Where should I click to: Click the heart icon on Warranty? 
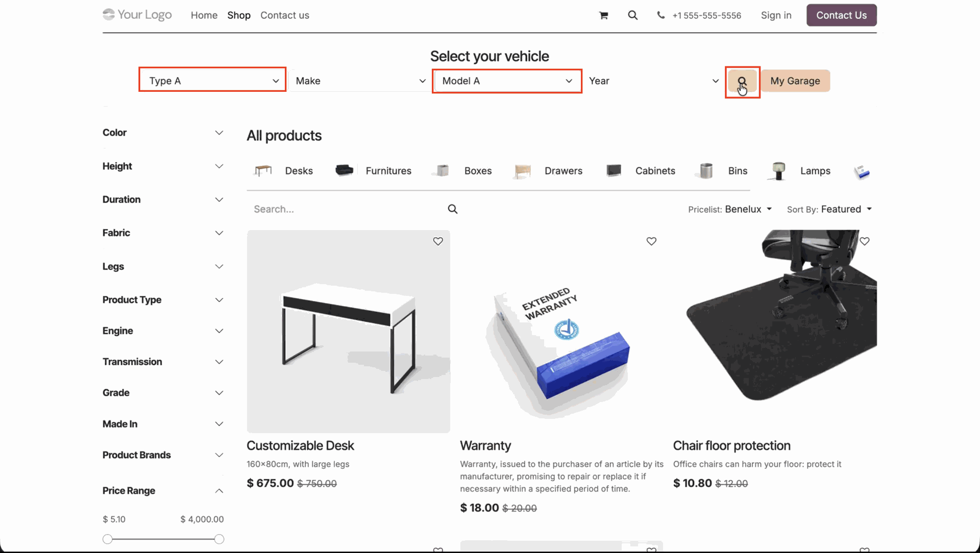coord(651,241)
